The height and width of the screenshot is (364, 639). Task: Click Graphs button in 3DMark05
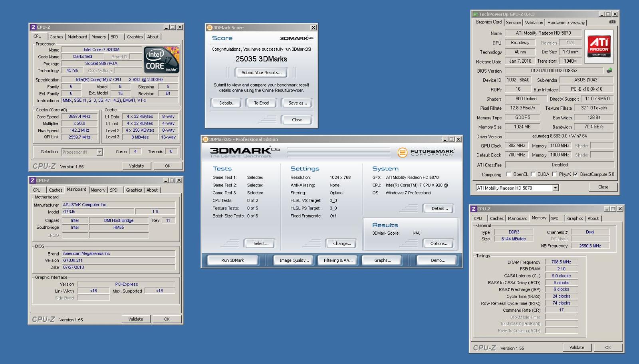click(x=382, y=260)
